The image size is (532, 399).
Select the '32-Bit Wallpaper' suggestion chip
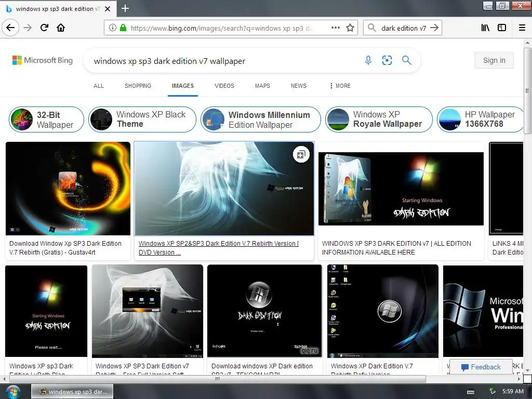(46, 119)
